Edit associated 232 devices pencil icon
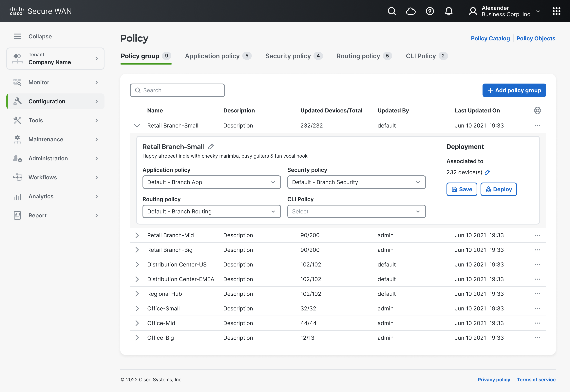The height and width of the screenshot is (392, 570). tap(487, 172)
